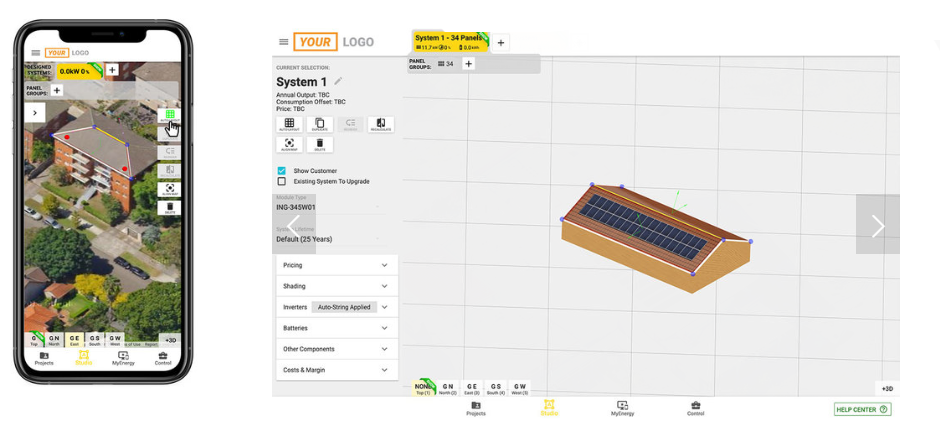Click Delete trash icon in System 1 panel
The height and width of the screenshot is (437, 940).
click(x=320, y=144)
